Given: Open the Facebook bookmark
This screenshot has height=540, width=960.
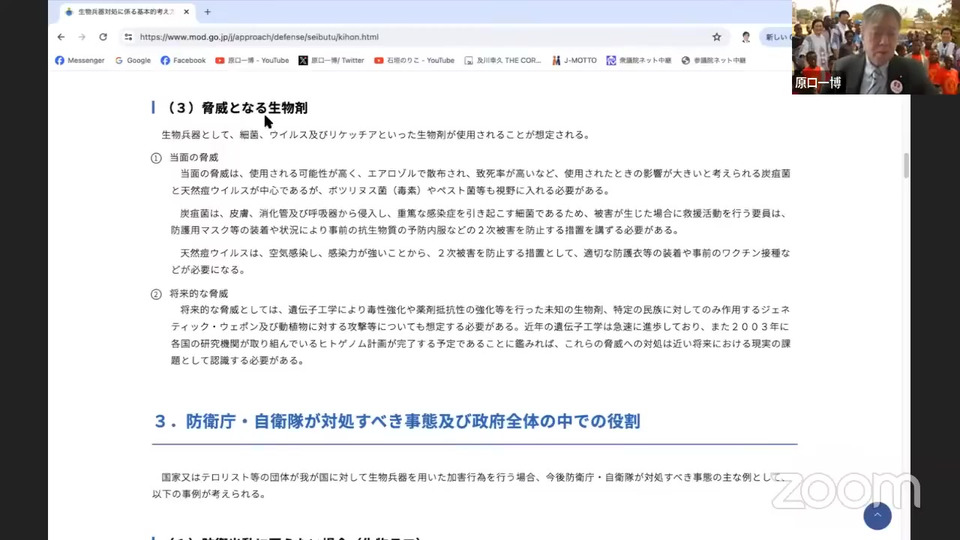Looking at the screenshot, I should (x=183, y=60).
